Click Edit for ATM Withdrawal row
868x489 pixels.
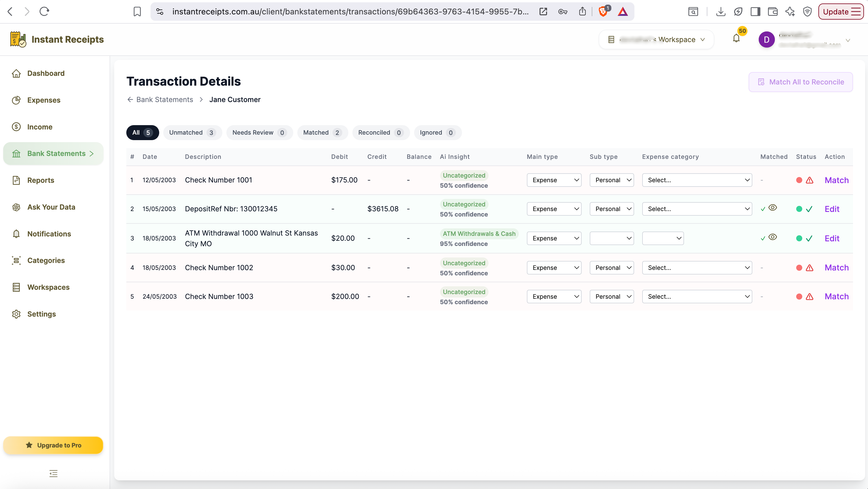(832, 238)
